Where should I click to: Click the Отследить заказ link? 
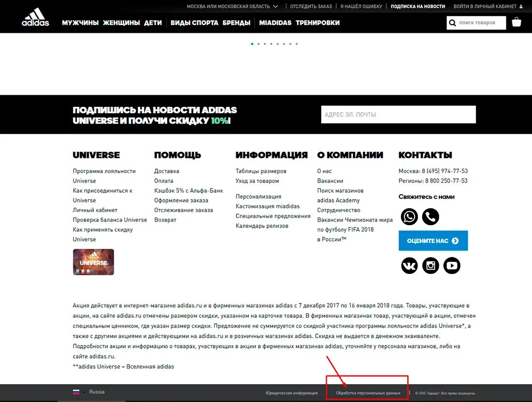311,6
